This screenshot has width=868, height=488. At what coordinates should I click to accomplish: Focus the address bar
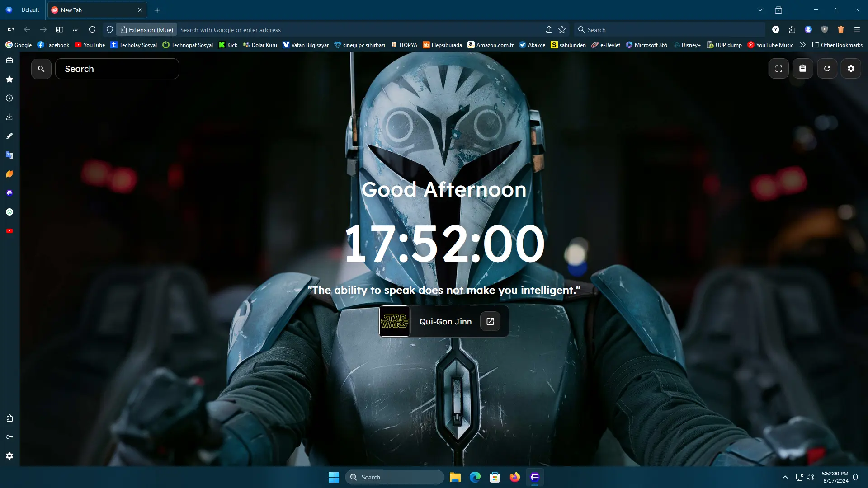point(359,30)
